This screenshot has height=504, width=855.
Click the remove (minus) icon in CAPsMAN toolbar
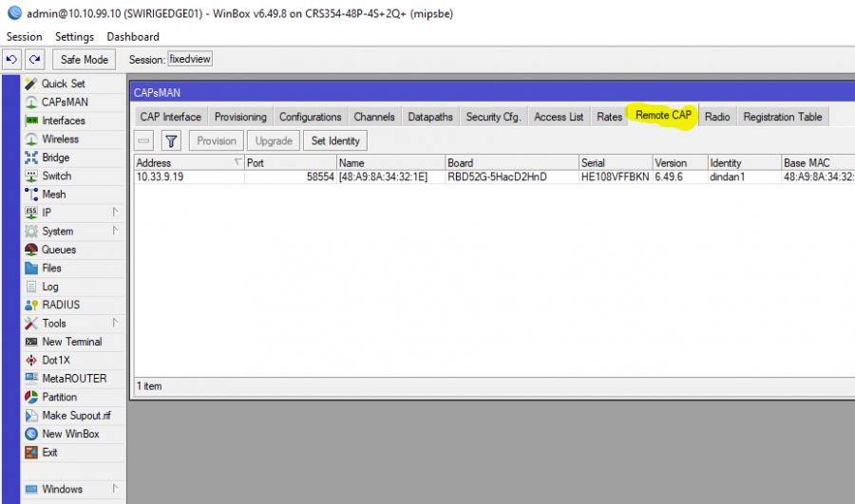(144, 140)
